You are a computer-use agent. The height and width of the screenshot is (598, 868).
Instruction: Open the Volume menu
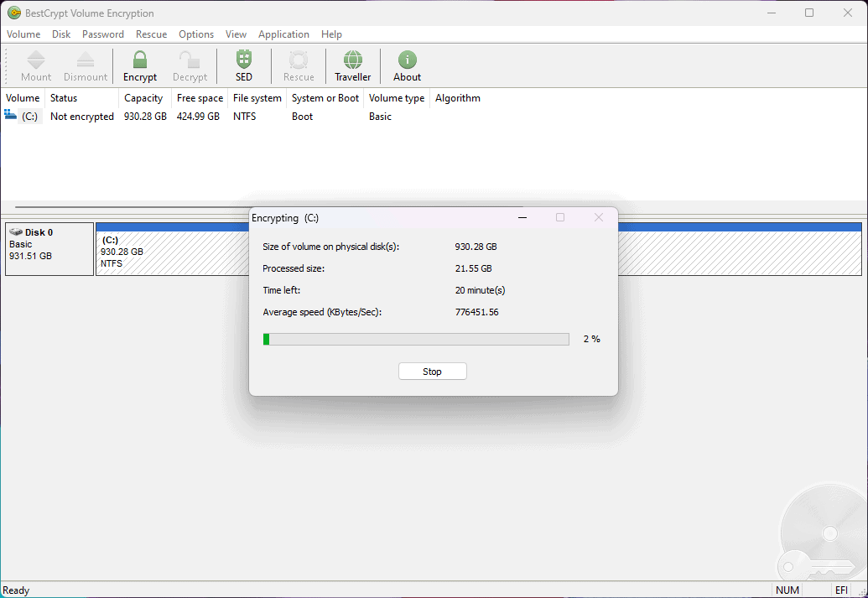tap(23, 34)
